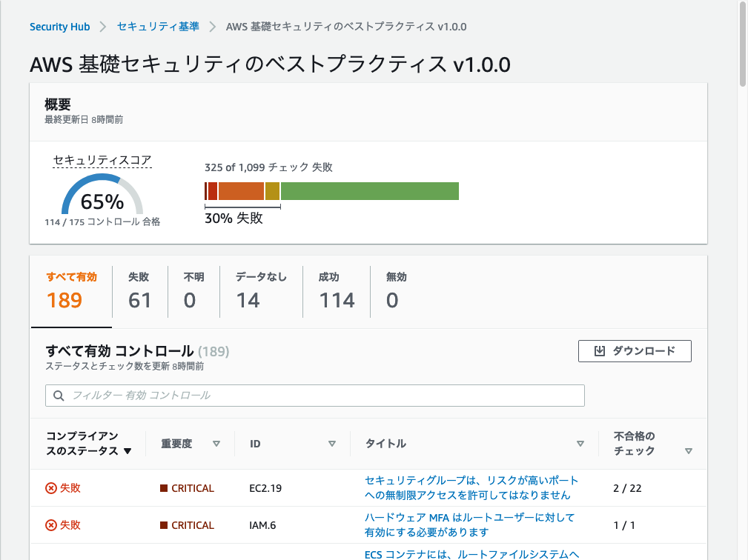The width and height of the screenshot is (748, 560).
Task: Click the CRITICAL severity marker for IAM.6
Action: (164, 525)
